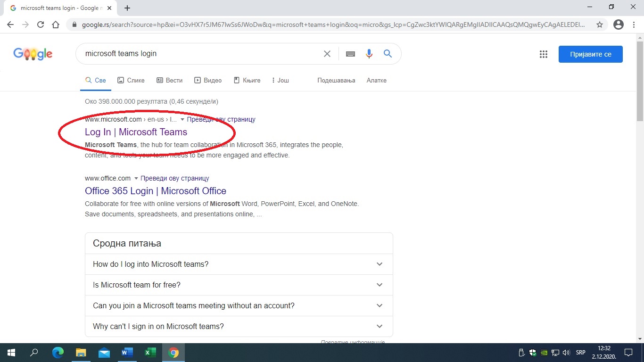Open the Chrome profile avatar

(x=619, y=25)
